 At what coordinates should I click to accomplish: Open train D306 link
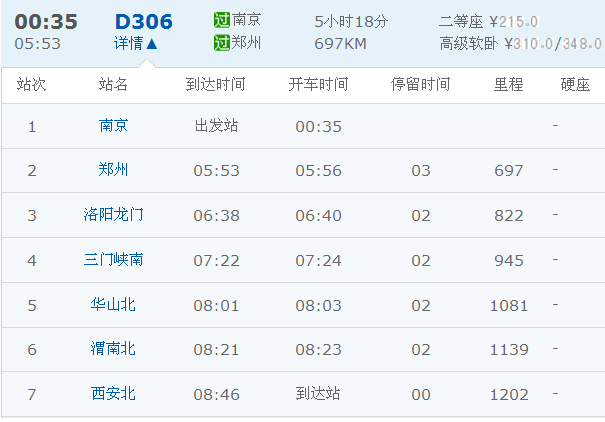(x=144, y=22)
